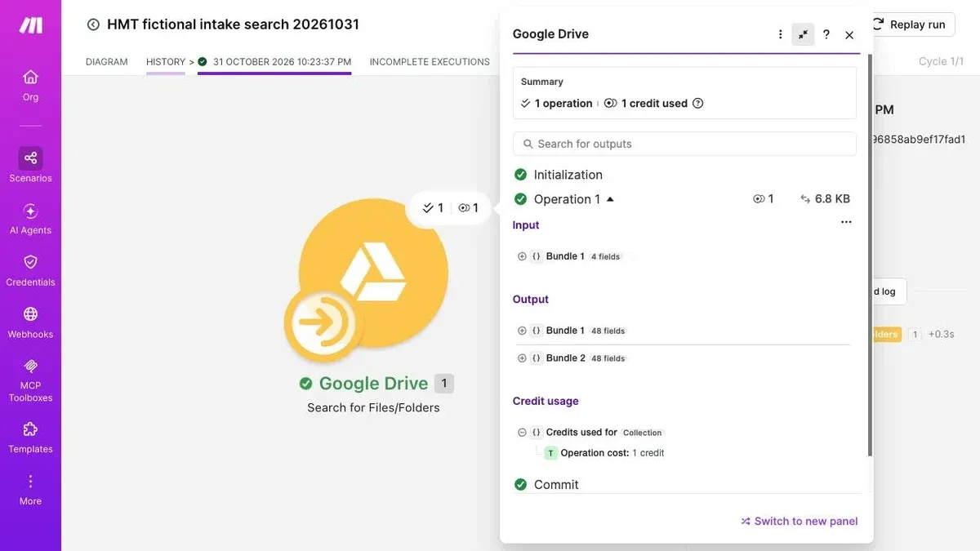Click the Make logo in sidebar
This screenshot has height=551, width=980.
(x=30, y=25)
